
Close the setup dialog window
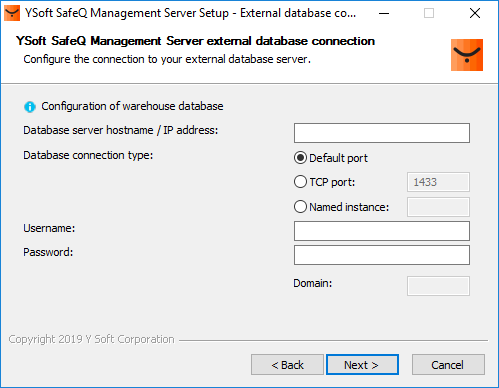[475, 13]
